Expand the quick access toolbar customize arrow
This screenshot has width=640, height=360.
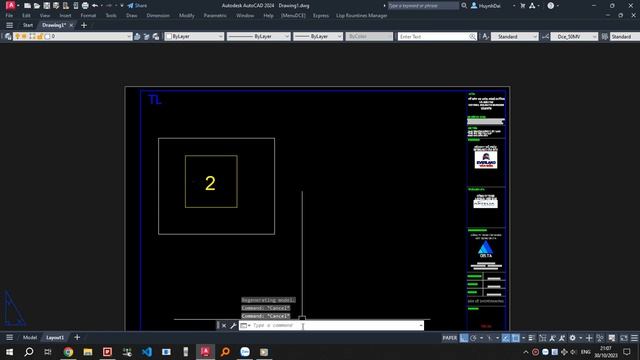click(x=122, y=6)
